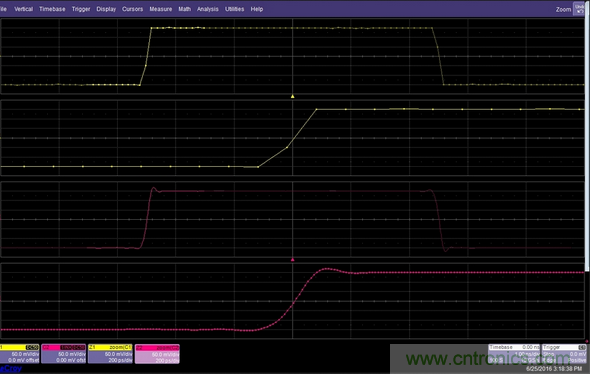The height and width of the screenshot is (374, 590).
Task: Click the Analysis menu item
Action: 208,9
